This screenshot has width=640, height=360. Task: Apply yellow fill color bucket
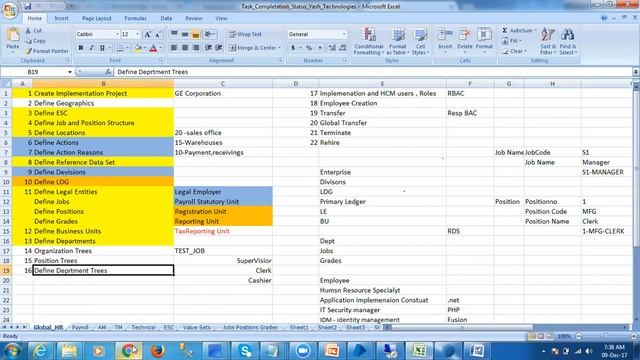pyautogui.click(x=138, y=48)
